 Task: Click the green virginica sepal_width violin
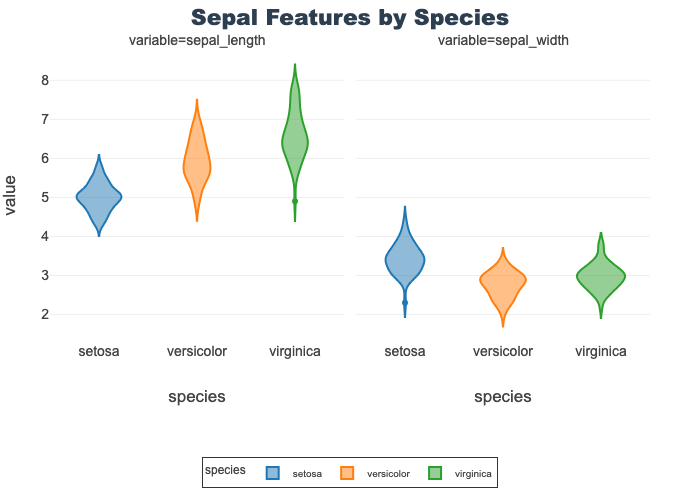(x=601, y=279)
